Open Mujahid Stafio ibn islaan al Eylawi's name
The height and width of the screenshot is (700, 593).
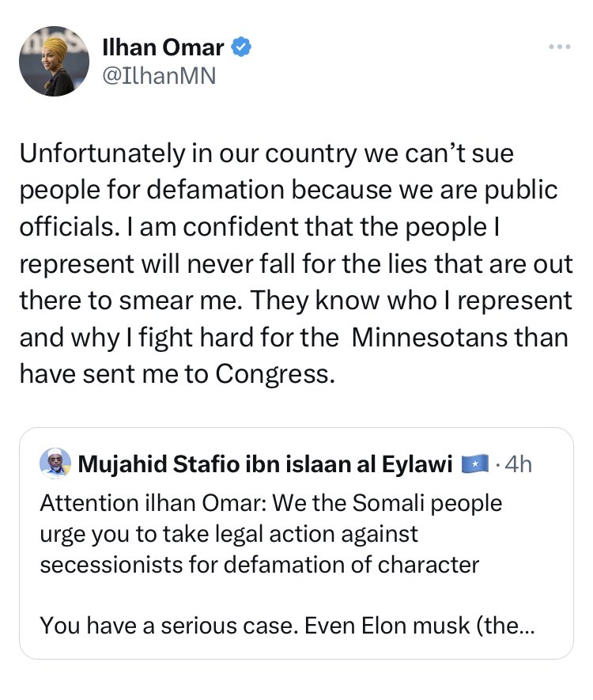coord(265,464)
